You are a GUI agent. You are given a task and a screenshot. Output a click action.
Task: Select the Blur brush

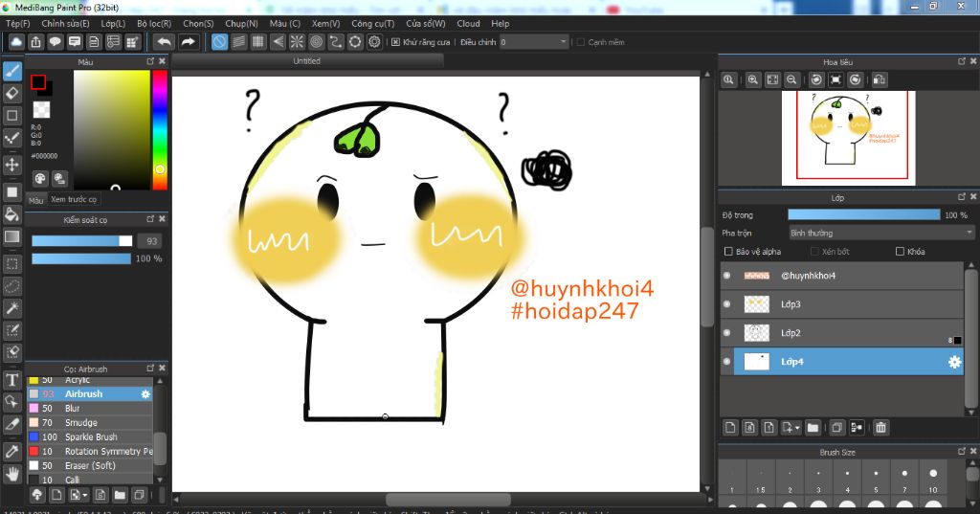pyautogui.click(x=90, y=409)
